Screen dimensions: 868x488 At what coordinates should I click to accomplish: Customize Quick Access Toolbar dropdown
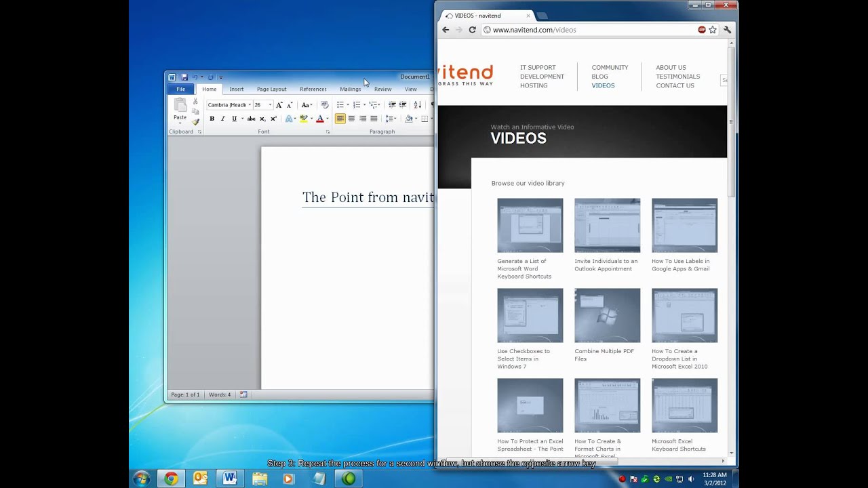(x=221, y=77)
